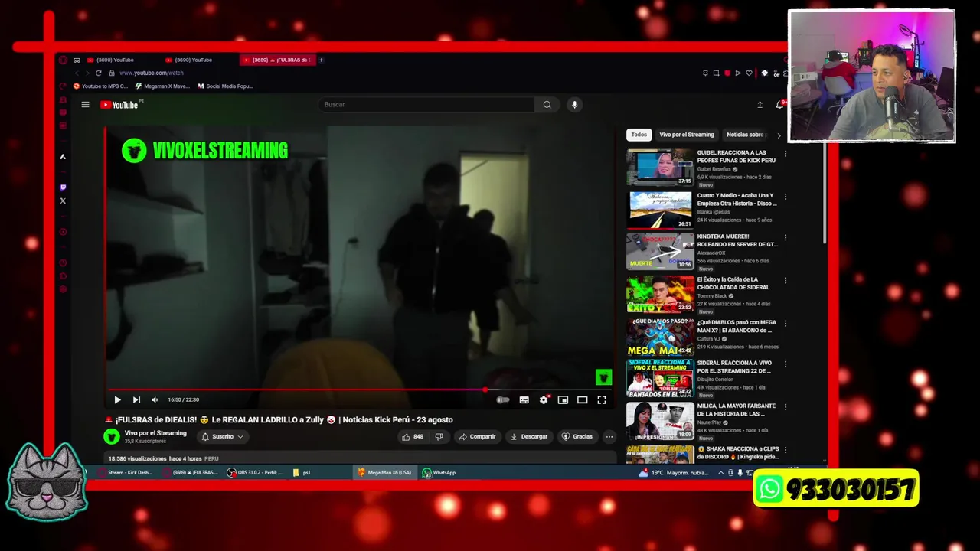
Task: Add page to favorites heart icon
Action: pos(749,73)
